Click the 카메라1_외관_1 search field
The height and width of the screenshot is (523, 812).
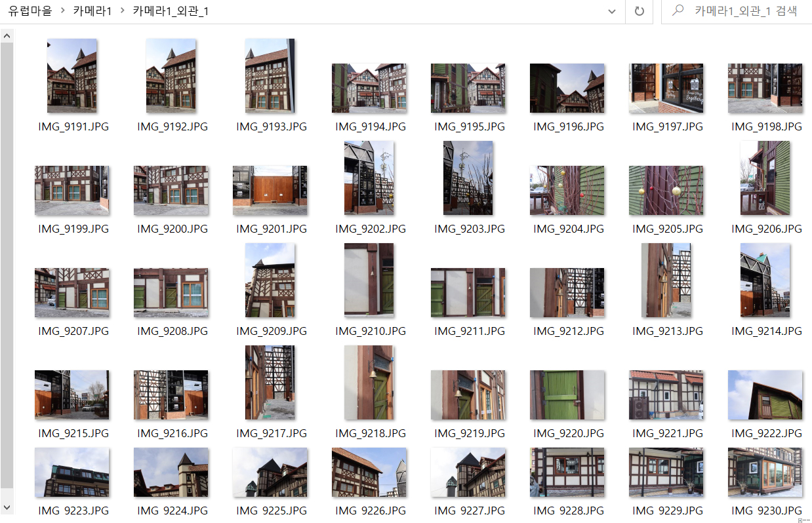[744, 11]
